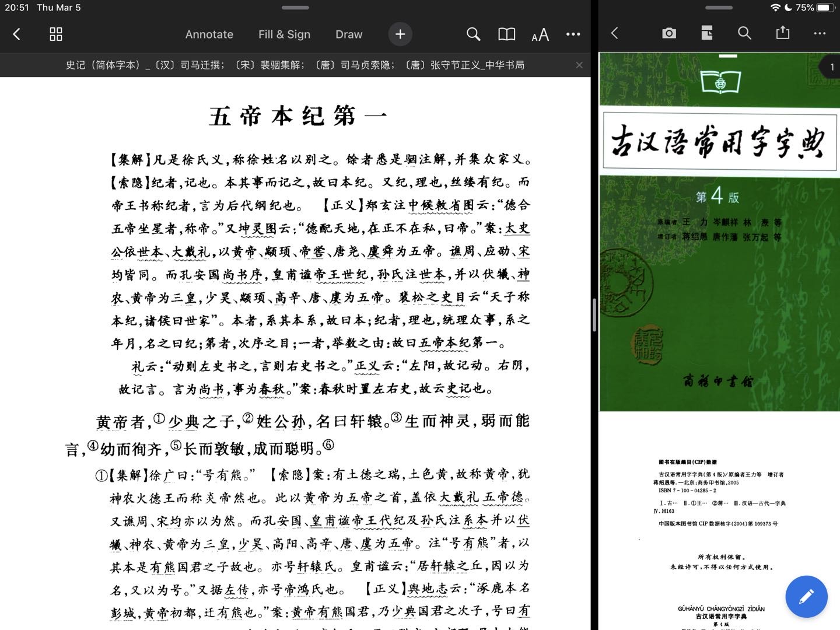Screen dimensions: 840x630
Task: Tap the 古汉语常用字字典 cover title
Action: (x=719, y=142)
